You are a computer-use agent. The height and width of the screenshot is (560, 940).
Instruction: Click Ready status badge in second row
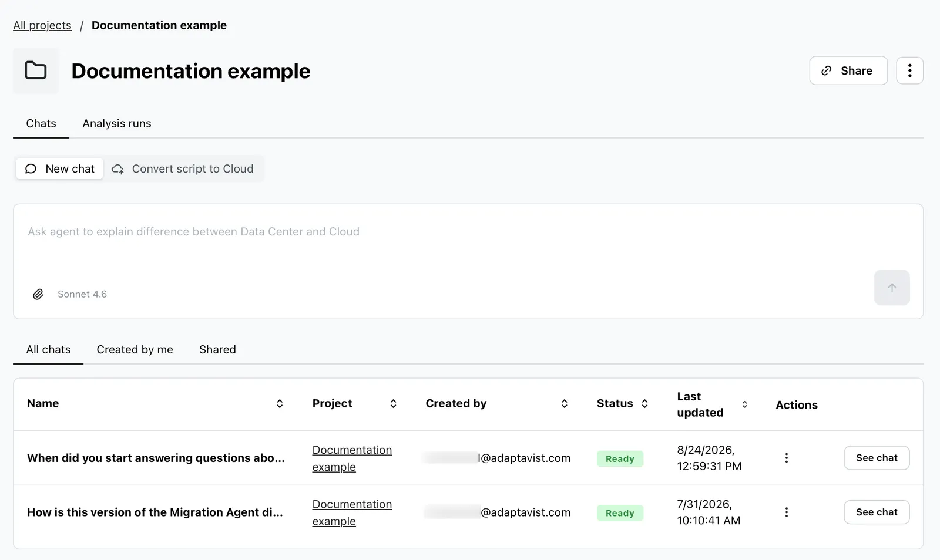coord(620,513)
